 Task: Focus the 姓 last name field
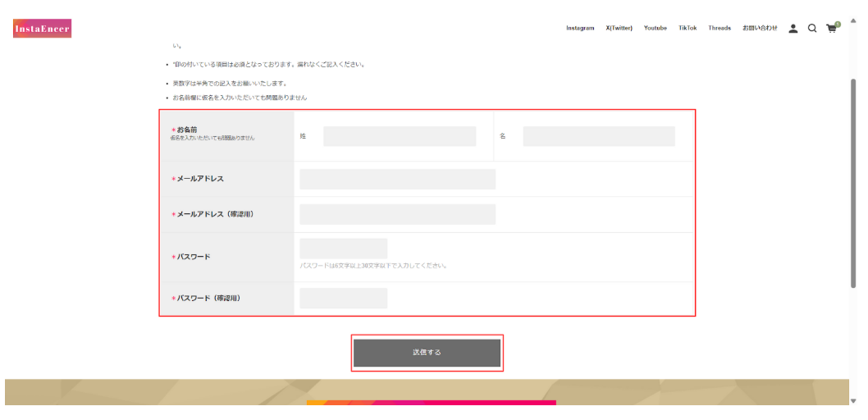(x=399, y=136)
